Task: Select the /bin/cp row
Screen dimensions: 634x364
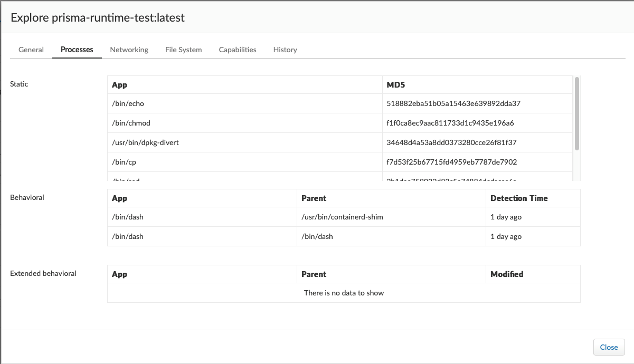Action: click(124, 162)
